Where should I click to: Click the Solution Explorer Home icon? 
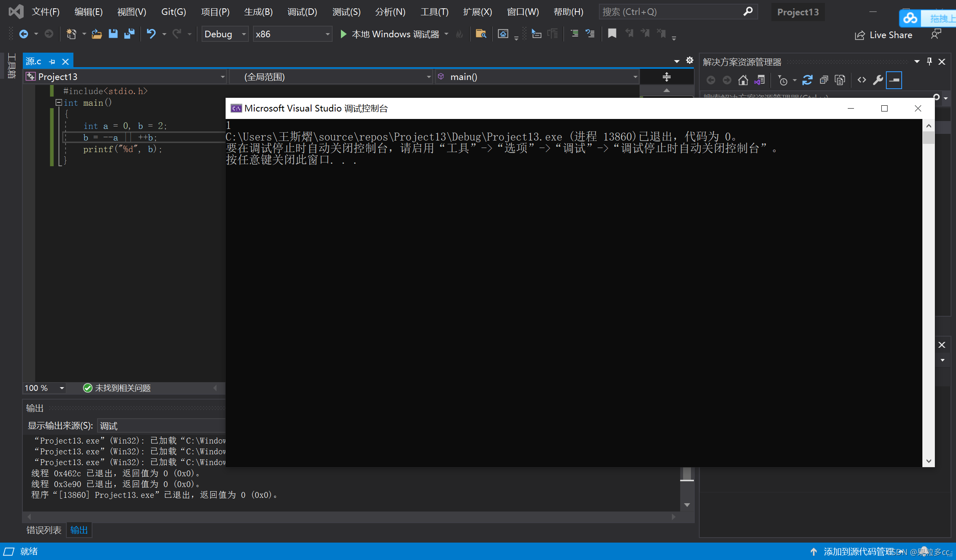(743, 80)
